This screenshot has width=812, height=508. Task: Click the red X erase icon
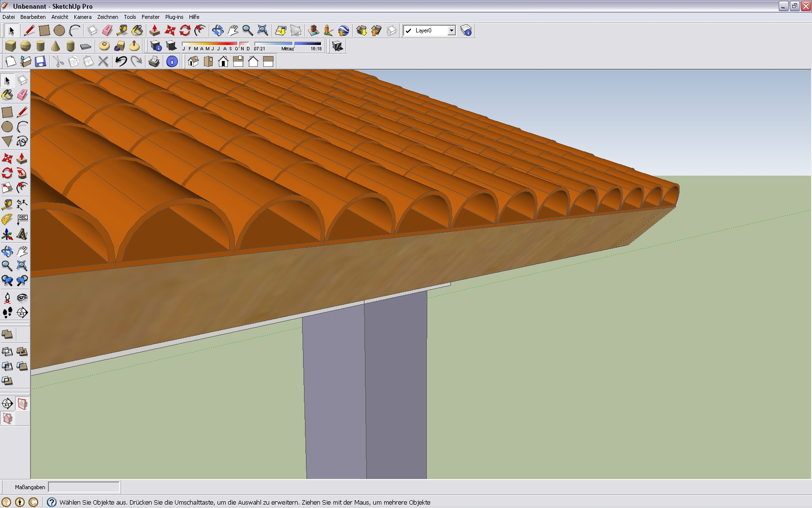103,61
